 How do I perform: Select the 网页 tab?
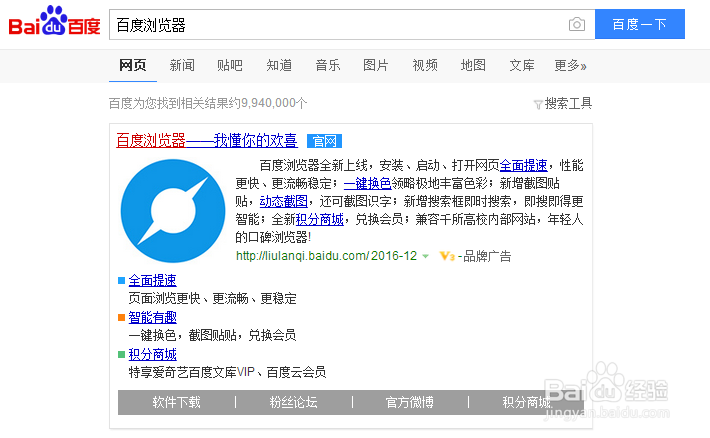pyautogui.click(x=133, y=65)
